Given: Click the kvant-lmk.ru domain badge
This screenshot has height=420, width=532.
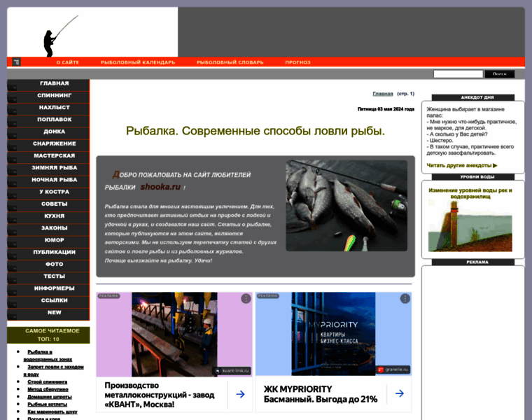Looking at the screenshot, I should [x=232, y=371].
